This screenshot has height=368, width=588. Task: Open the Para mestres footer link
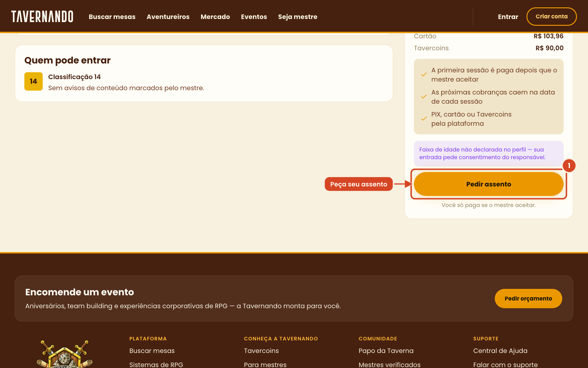click(265, 364)
